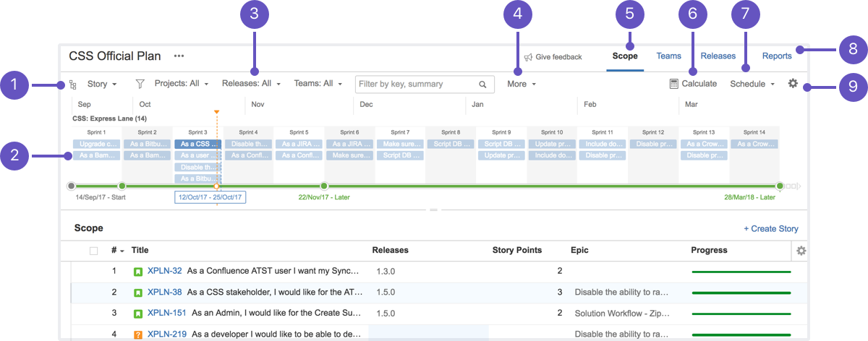Click the orange question icon for XPLN-219
This screenshot has height=341, width=868.
click(x=138, y=334)
